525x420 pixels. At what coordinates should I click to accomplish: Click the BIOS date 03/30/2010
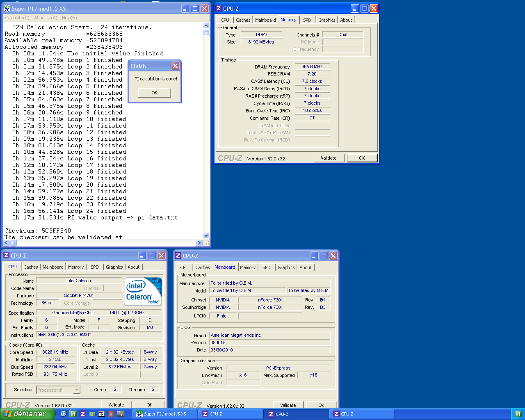pos(270,350)
